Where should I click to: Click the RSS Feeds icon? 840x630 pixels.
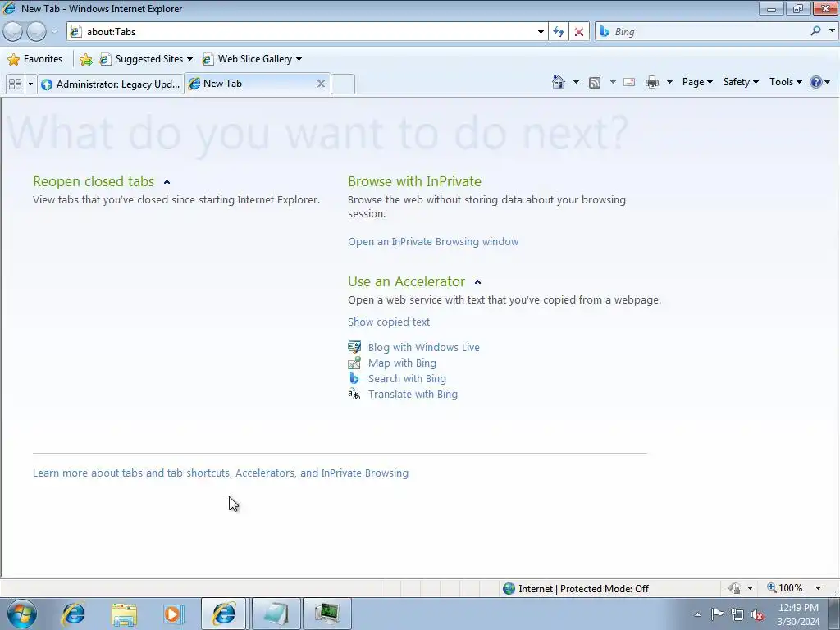(595, 82)
